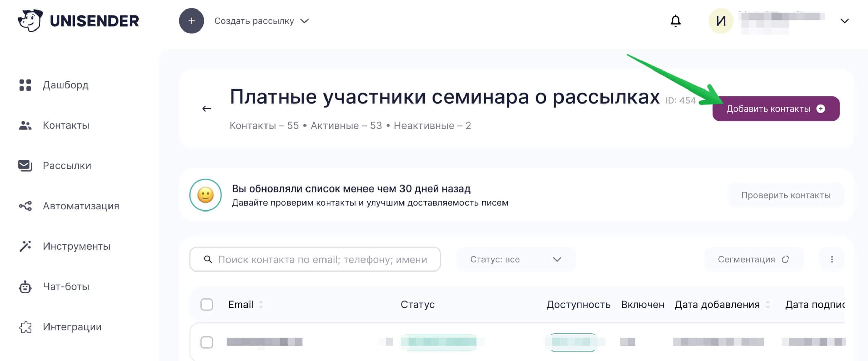Click the Включен column header
Screen dimensions: 868x361
click(643, 305)
